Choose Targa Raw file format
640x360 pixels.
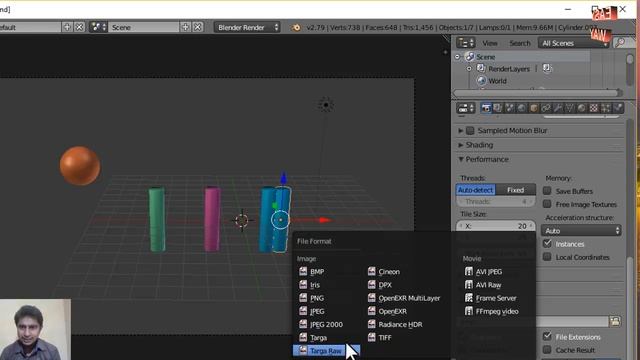(326, 351)
